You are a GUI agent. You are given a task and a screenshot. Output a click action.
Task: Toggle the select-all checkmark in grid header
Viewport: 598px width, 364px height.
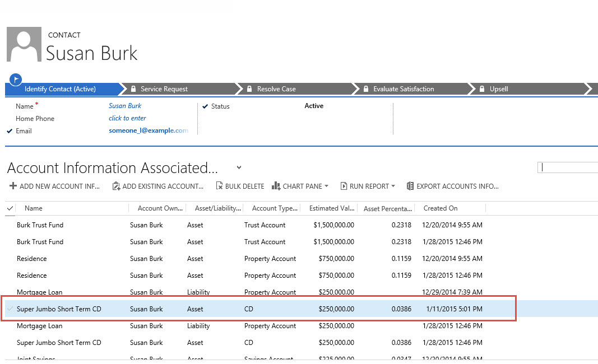pyautogui.click(x=10, y=208)
